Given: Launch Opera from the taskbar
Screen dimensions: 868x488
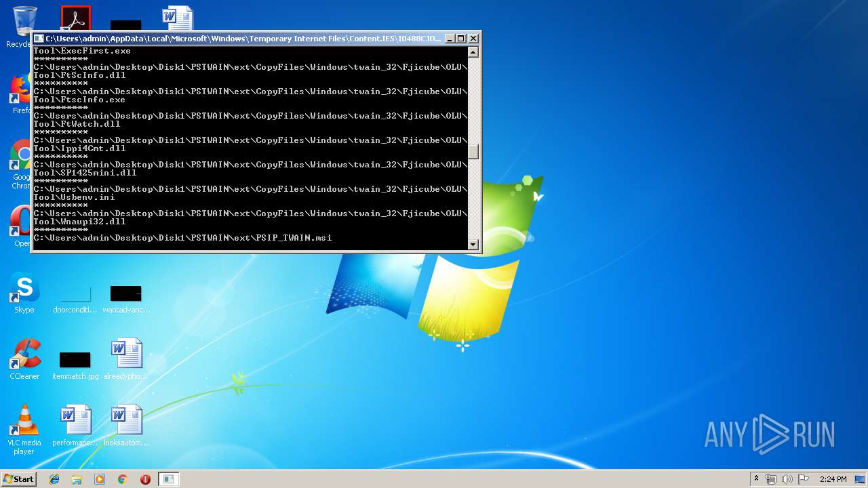Looking at the screenshot, I should [145, 479].
